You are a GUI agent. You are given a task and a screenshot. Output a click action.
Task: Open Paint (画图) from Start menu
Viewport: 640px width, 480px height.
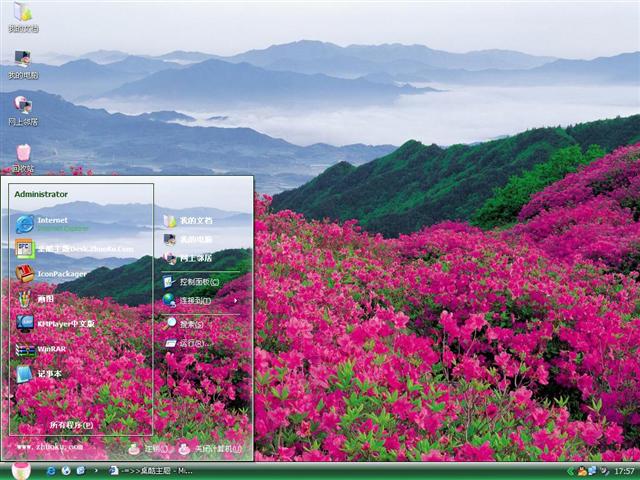[x=35, y=299]
